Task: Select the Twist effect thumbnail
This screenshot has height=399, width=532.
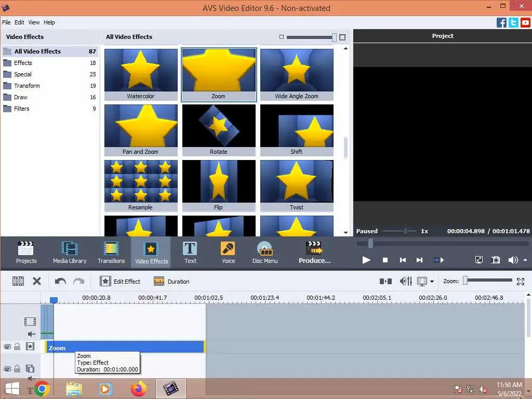Action: (x=297, y=185)
